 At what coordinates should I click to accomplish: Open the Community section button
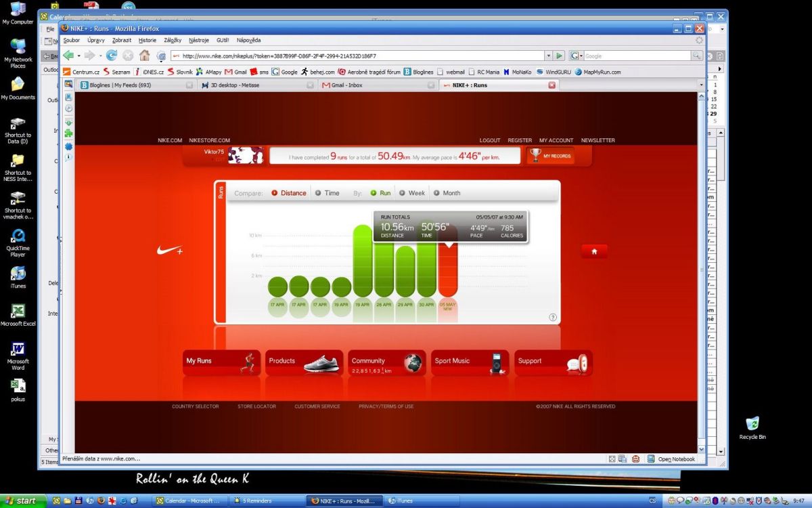387,363
